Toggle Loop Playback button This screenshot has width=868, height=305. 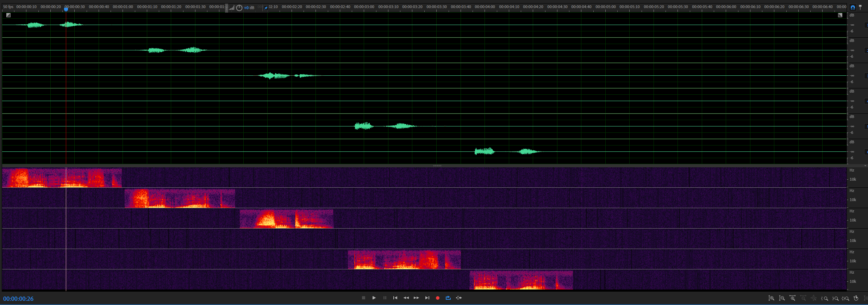(448, 298)
